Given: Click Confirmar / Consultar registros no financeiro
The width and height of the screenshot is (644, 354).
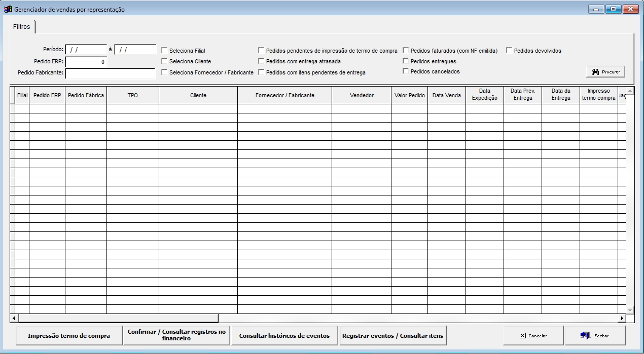Looking at the screenshot, I should (x=176, y=335).
